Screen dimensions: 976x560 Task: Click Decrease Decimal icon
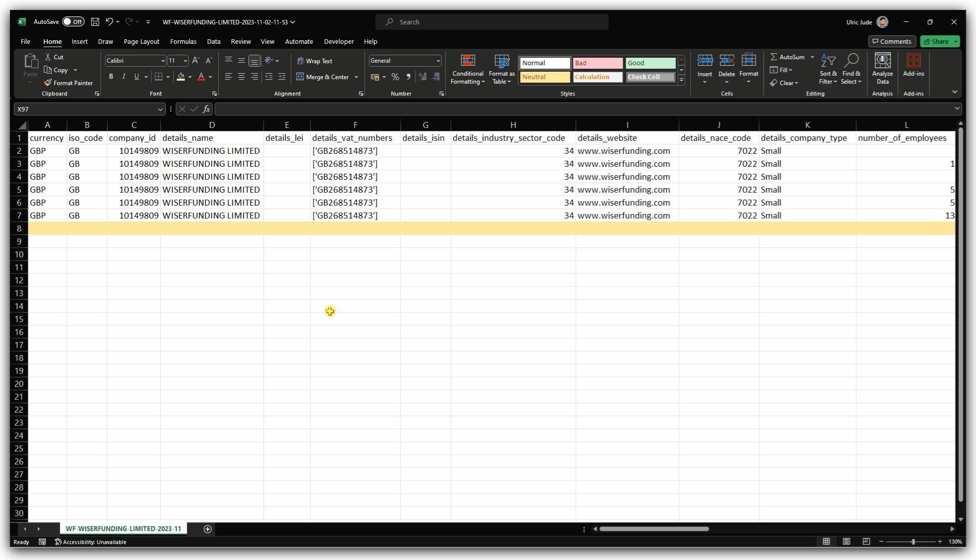[436, 77]
